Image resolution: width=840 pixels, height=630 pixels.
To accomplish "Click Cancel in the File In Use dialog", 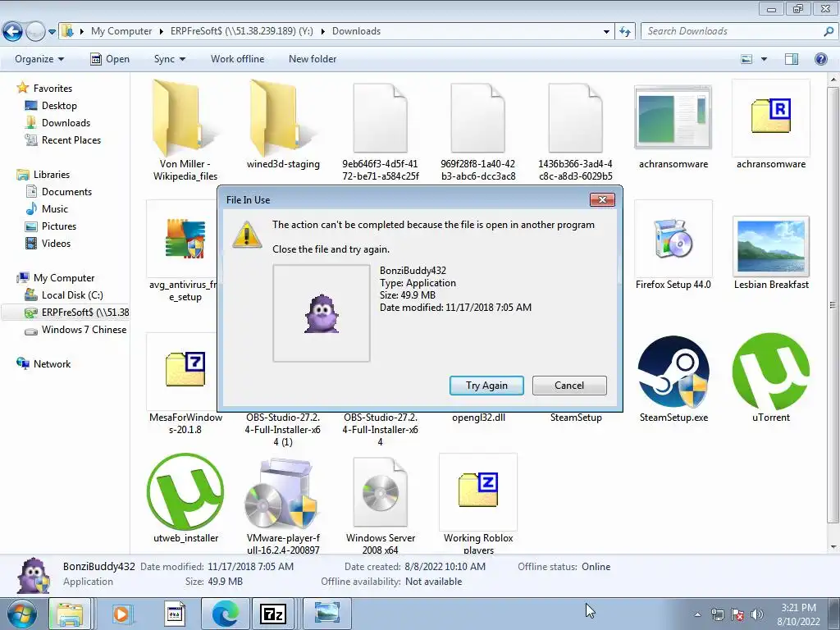I will tap(569, 386).
